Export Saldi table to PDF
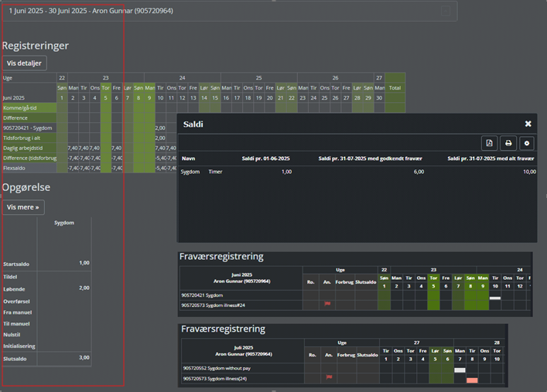Screen dimensions: 547x392 [489, 143]
